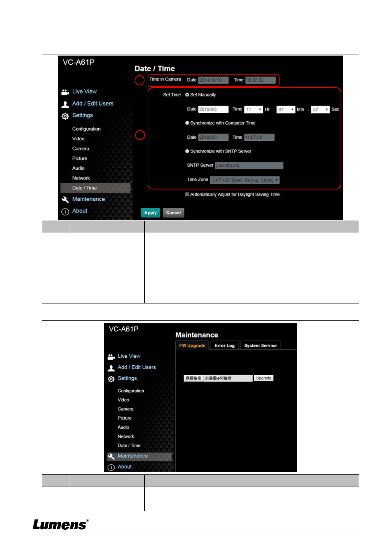Click the SNTP Server field pool.ntp.org
392x554 pixels.
(x=249, y=165)
